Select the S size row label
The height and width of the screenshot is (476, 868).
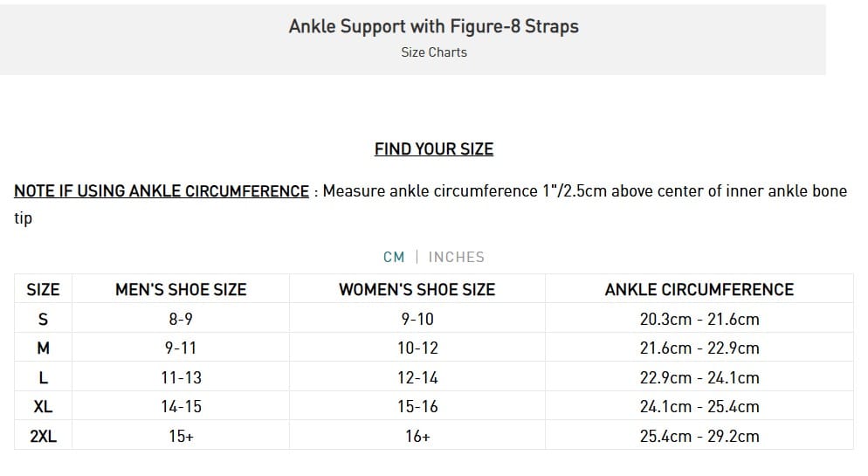[43, 320]
